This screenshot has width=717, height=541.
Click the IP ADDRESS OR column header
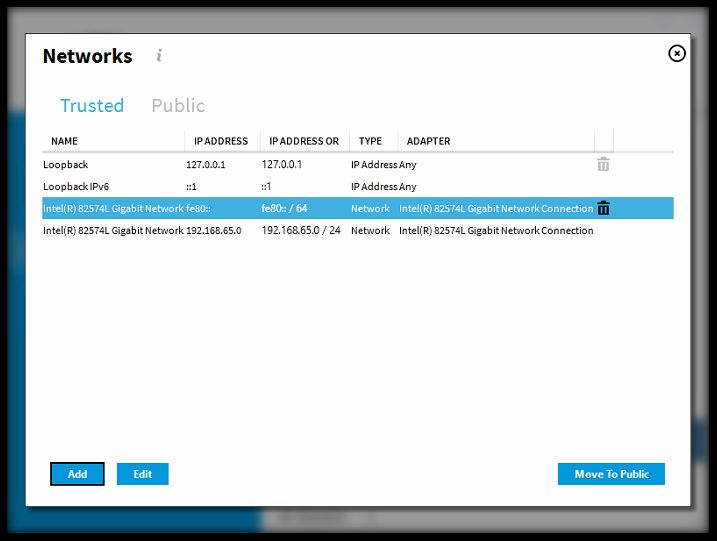pyautogui.click(x=304, y=141)
